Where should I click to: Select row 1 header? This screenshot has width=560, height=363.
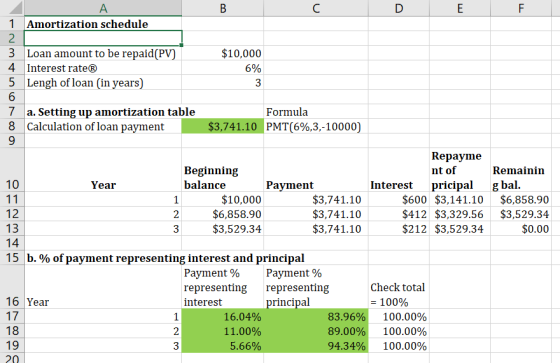click(x=12, y=24)
